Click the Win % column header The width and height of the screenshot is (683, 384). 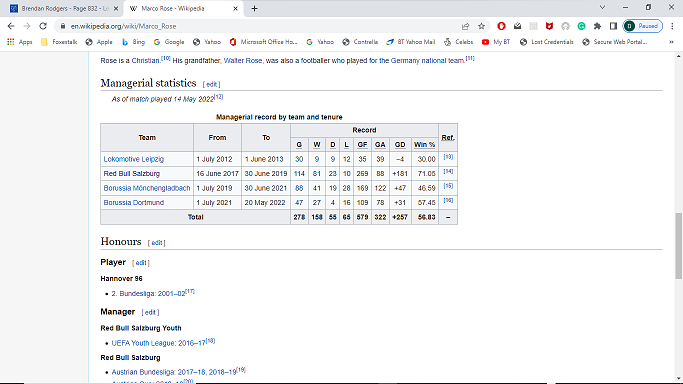(x=424, y=145)
